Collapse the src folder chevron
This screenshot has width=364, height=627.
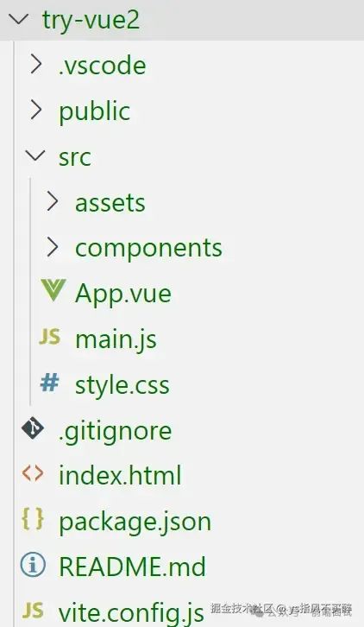click(x=35, y=155)
